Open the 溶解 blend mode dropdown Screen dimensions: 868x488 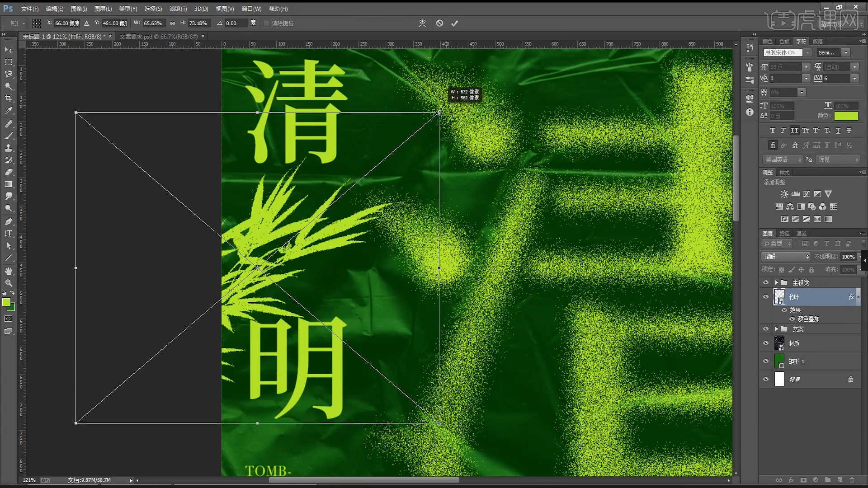[x=786, y=257]
